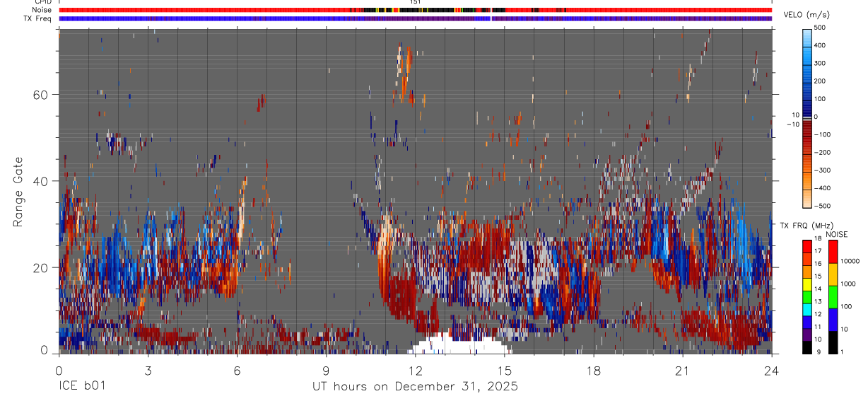Click "UT hours on December 31, 2025" axis title

(416, 387)
